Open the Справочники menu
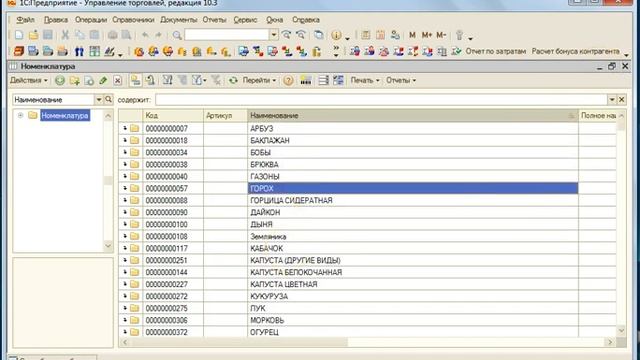640x360 pixels. pyautogui.click(x=133, y=20)
